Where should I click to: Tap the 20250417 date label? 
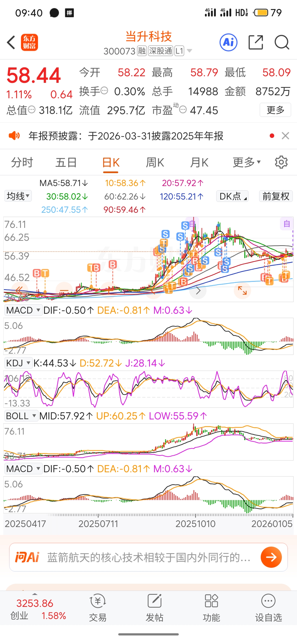tap(25, 524)
